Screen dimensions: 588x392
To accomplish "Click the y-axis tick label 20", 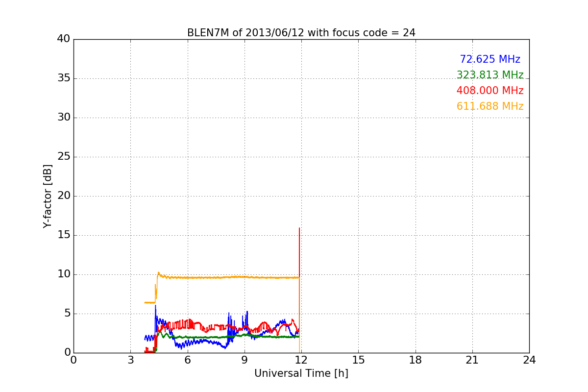I will click(x=64, y=196).
